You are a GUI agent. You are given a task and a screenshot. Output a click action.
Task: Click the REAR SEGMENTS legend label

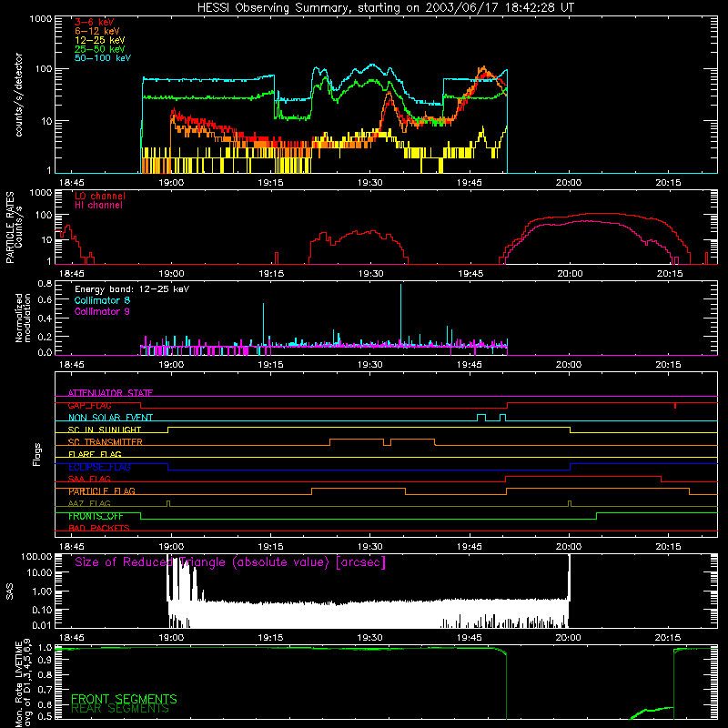click(x=120, y=709)
